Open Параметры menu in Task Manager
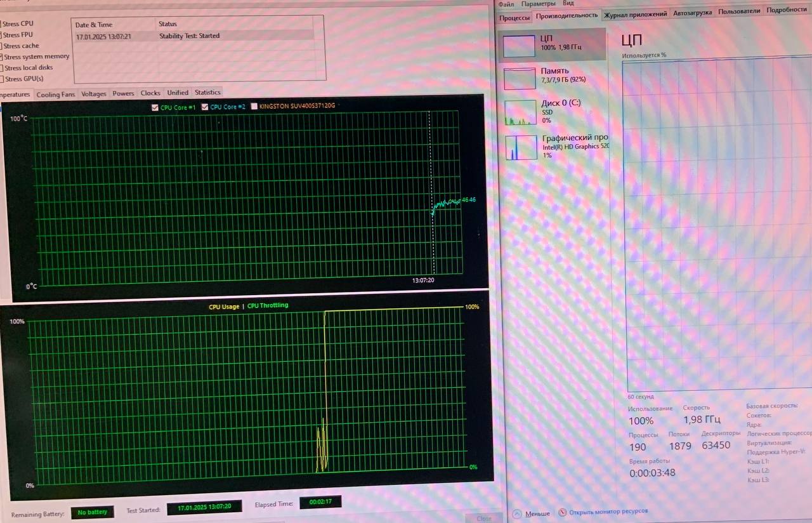The height and width of the screenshot is (523, 812). click(538, 3)
